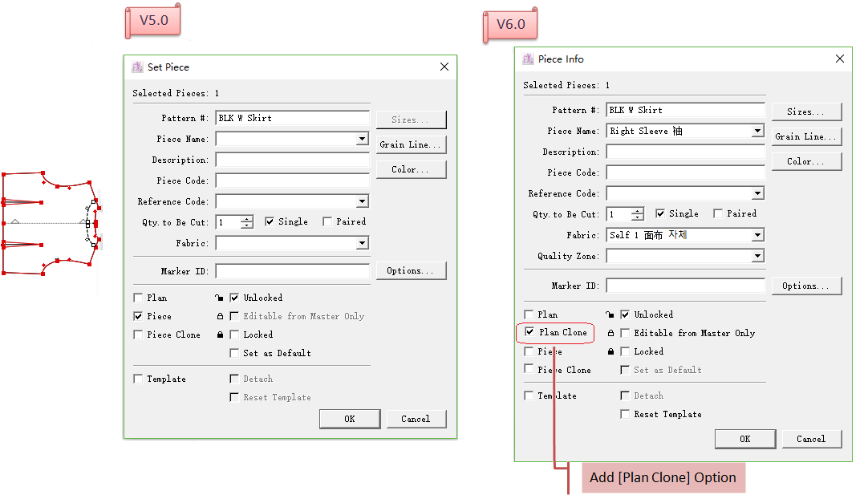The image size is (868, 499).
Task: Click Grain Line button in Set Piece
Action: tap(411, 144)
